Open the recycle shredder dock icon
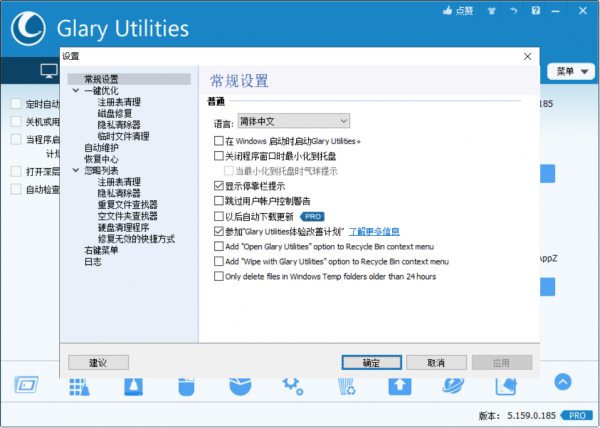Viewport: 600px width, 428px height. tap(347, 386)
